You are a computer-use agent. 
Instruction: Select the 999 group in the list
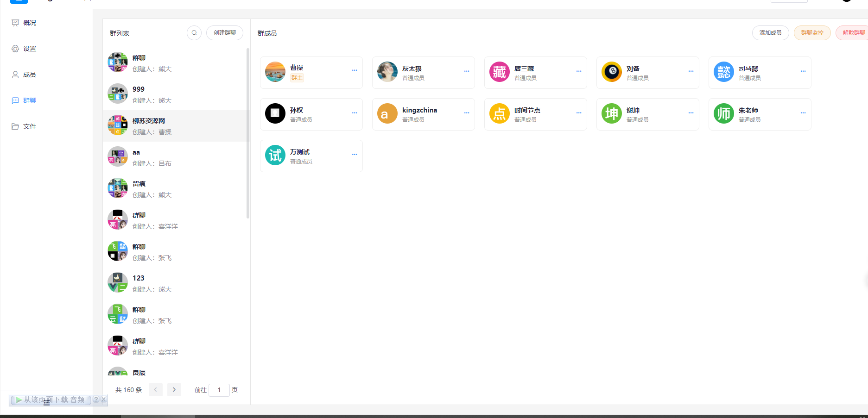[x=175, y=94]
